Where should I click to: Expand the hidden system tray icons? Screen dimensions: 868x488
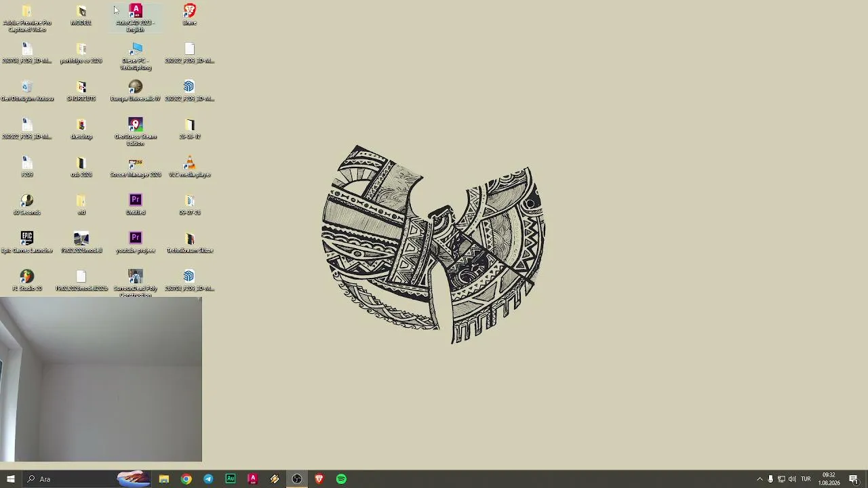[759, 479]
